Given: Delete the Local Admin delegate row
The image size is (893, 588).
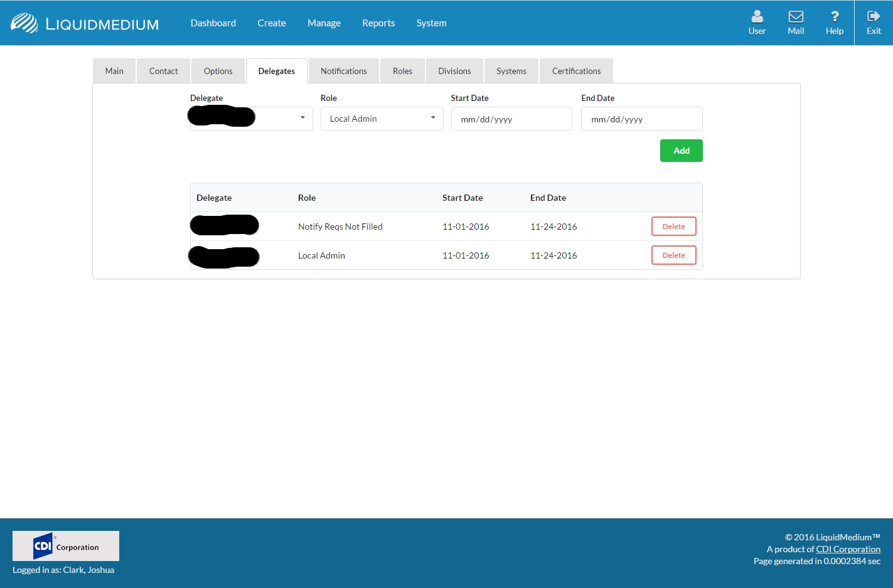Looking at the screenshot, I should pyautogui.click(x=673, y=255).
